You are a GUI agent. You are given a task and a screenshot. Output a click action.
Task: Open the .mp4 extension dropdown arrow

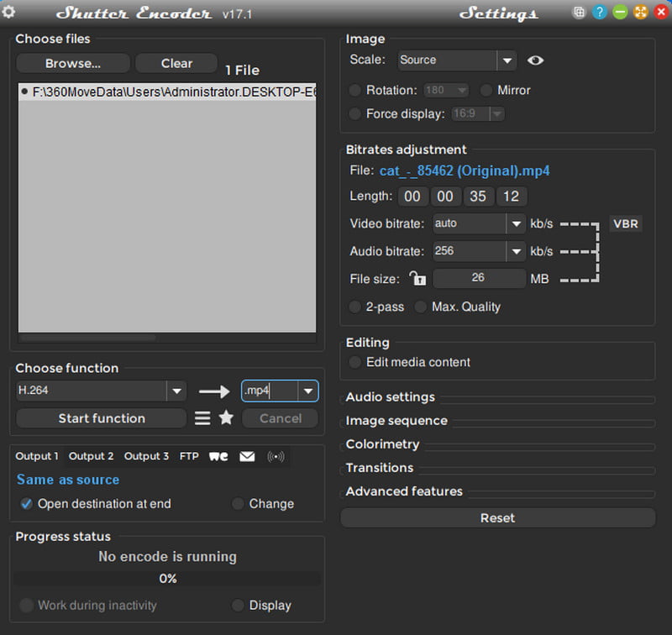307,391
